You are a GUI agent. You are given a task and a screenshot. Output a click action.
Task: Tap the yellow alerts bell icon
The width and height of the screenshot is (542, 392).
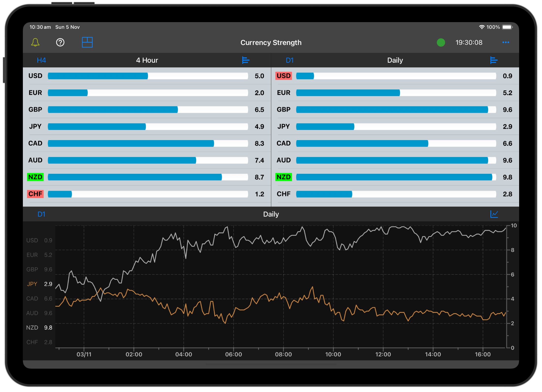tap(35, 42)
